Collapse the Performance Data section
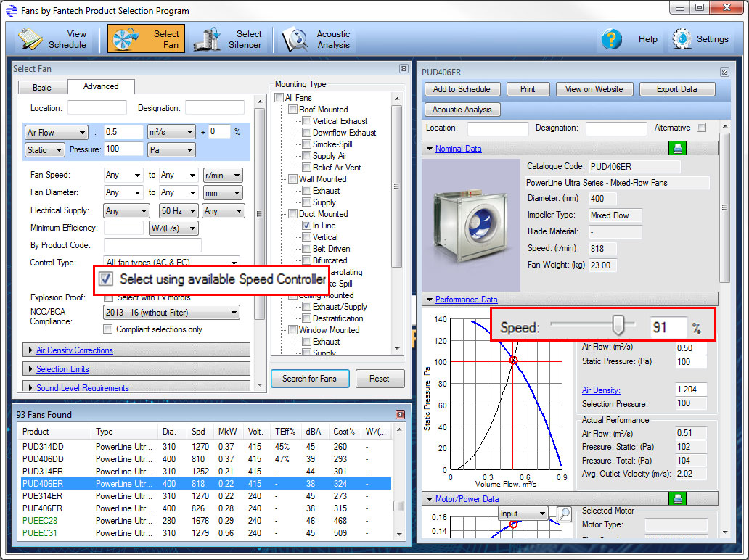Viewport: 749px width, 560px height. pyautogui.click(x=429, y=300)
